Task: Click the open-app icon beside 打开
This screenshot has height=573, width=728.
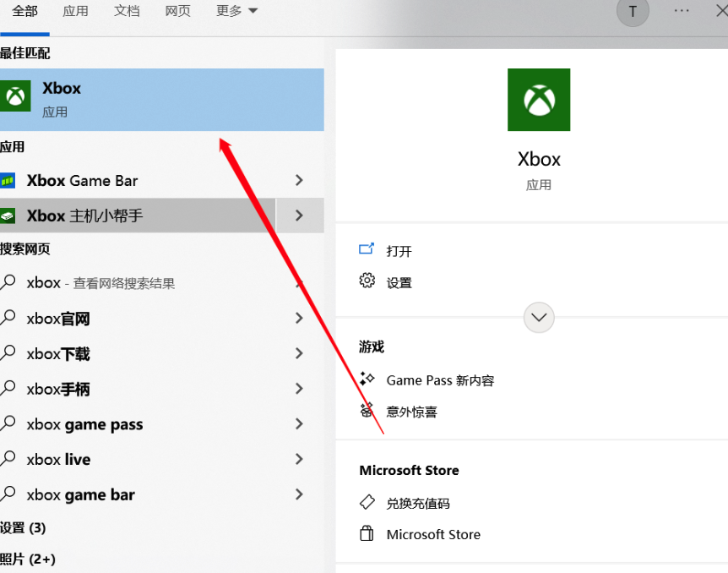Action: [367, 249]
